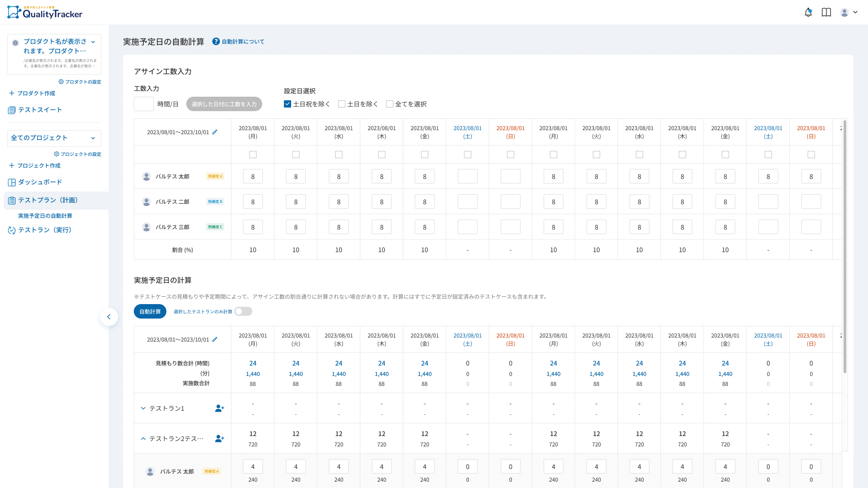Open 実施予定日の自動計算 submenu
Screen dimensions: 868x488
(45, 216)
